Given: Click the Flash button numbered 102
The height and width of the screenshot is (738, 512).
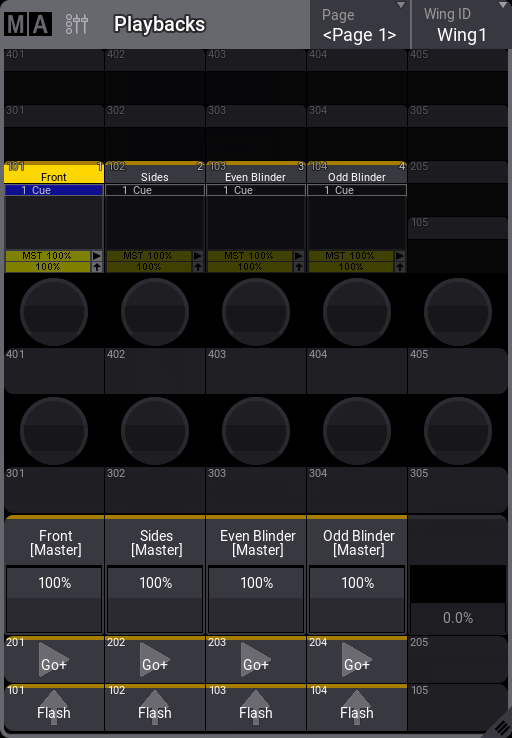Looking at the screenshot, I should 155,707.
